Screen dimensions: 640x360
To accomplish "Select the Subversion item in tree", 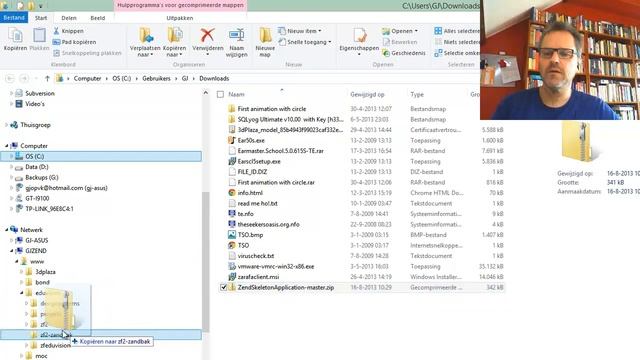I will [x=40, y=93].
